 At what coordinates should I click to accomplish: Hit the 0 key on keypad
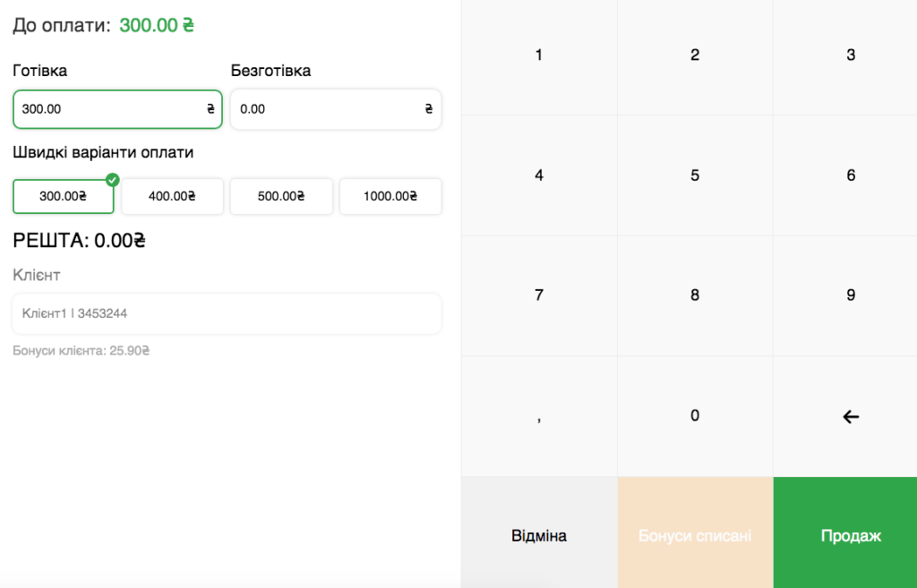coord(695,416)
